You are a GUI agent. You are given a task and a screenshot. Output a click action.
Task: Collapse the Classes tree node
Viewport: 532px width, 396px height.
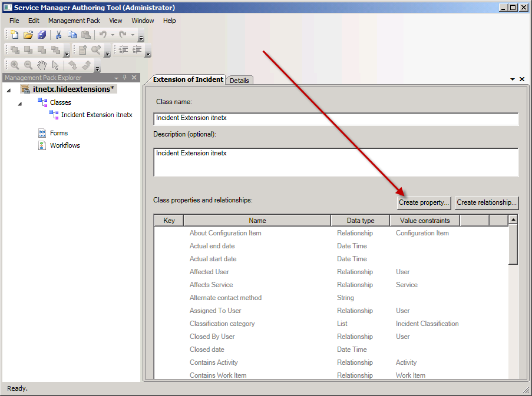(x=20, y=103)
